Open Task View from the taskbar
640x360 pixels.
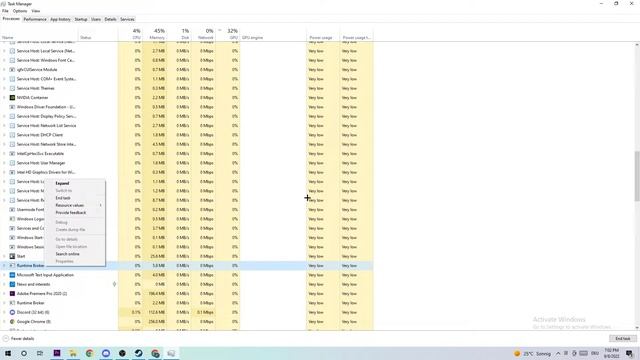tap(40, 353)
